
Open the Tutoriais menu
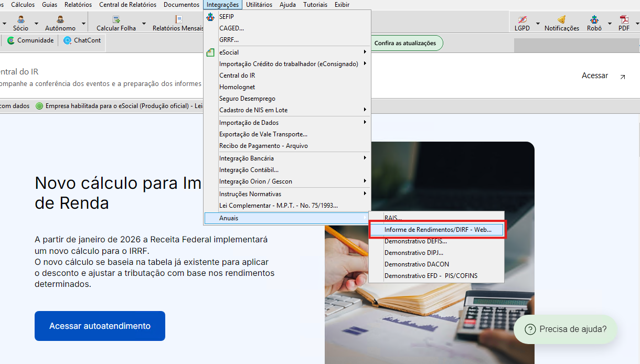pyautogui.click(x=315, y=5)
